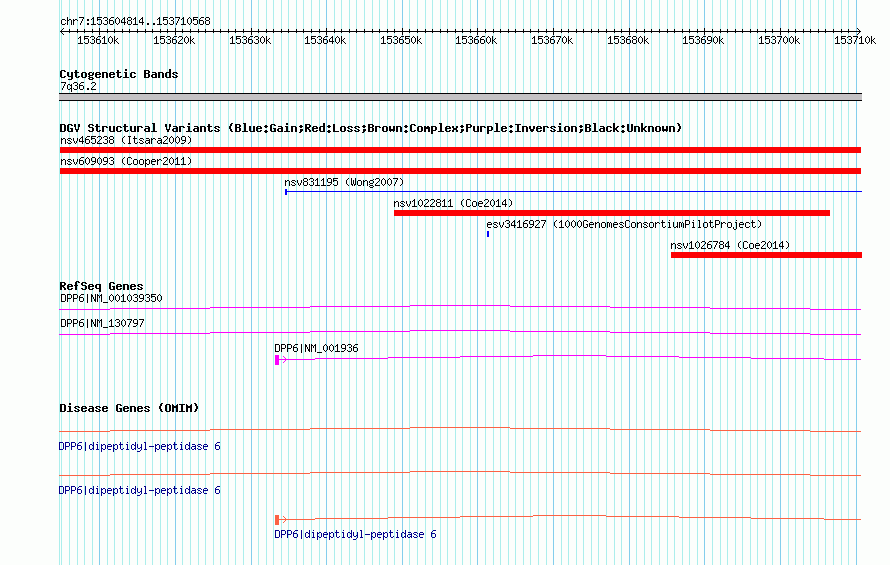Click ruler position 153680k

coord(628,40)
